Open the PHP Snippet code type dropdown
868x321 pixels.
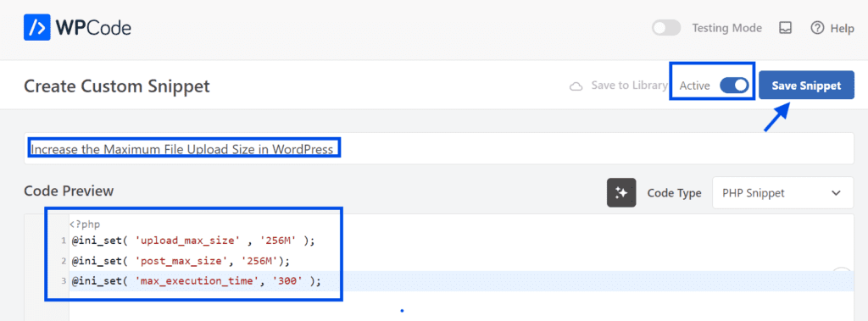(782, 192)
